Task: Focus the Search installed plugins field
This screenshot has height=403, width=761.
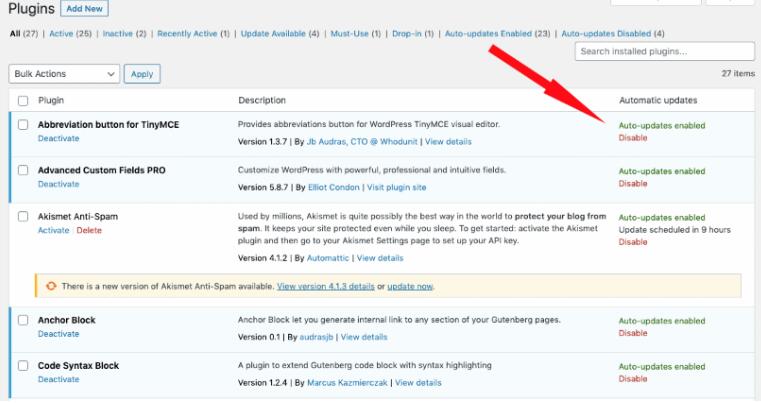Action: (664, 51)
